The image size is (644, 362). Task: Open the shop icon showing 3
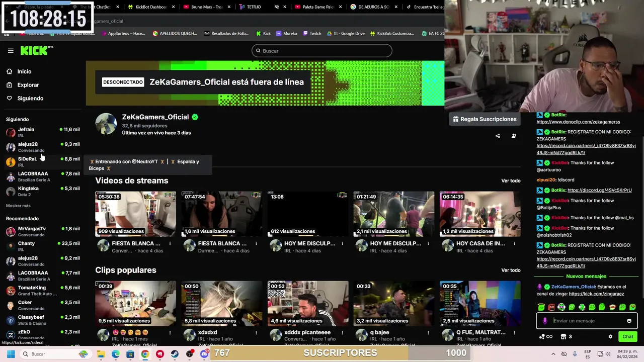[x=566, y=337]
